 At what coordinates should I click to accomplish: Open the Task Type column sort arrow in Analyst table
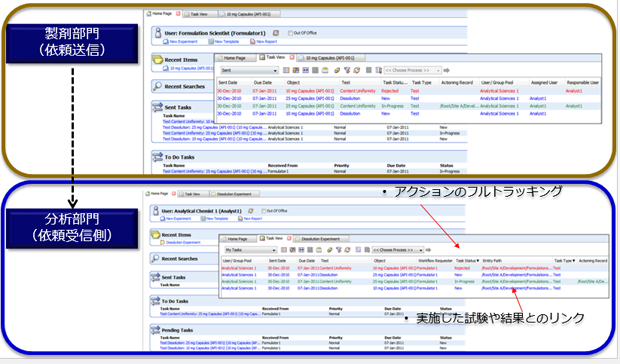point(574,261)
